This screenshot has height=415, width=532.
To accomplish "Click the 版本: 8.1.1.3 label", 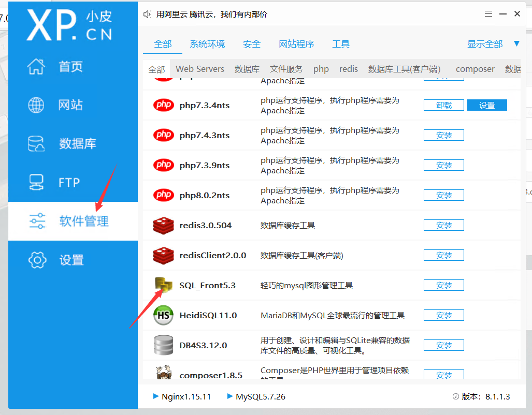I will click(x=485, y=396).
